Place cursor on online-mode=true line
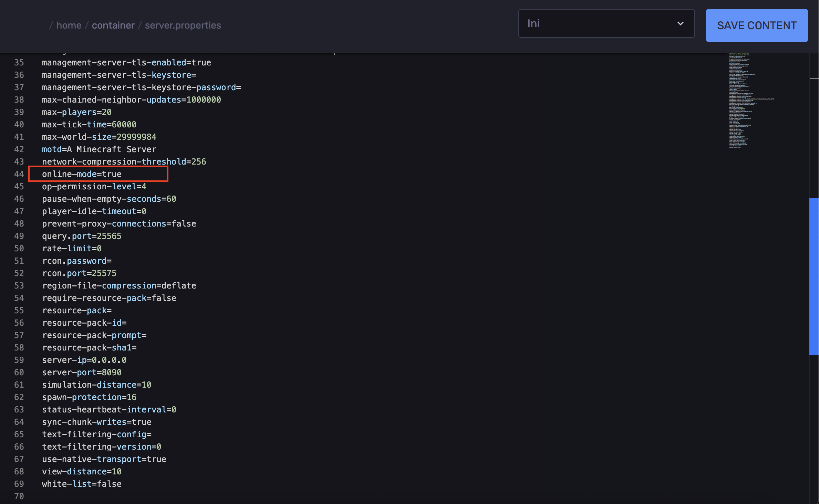This screenshot has width=819, height=504. pos(82,174)
